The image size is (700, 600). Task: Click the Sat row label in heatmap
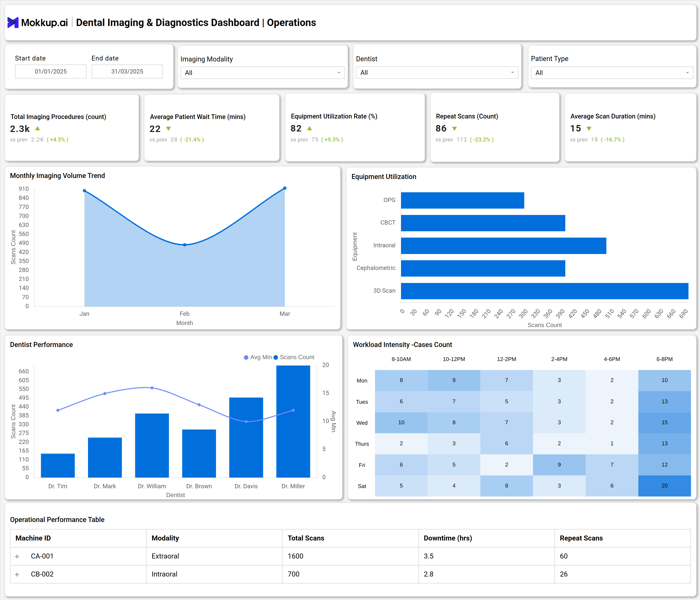[362, 486]
